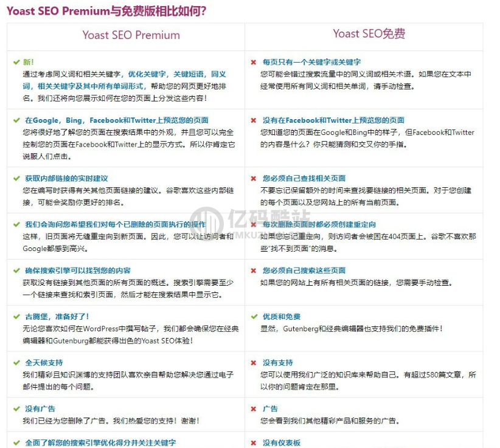Click the checkmark beside 优质和免费
This screenshot has height=448, width=500.
254,317
